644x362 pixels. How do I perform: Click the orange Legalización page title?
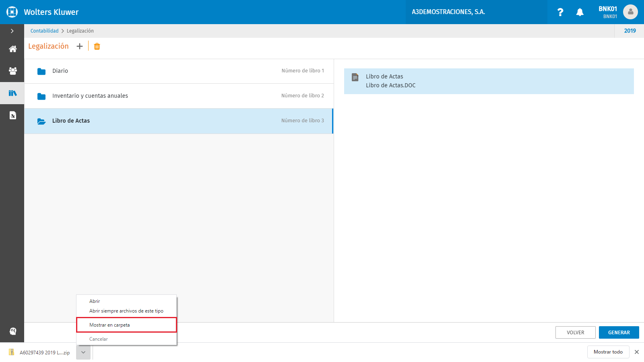(48, 46)
